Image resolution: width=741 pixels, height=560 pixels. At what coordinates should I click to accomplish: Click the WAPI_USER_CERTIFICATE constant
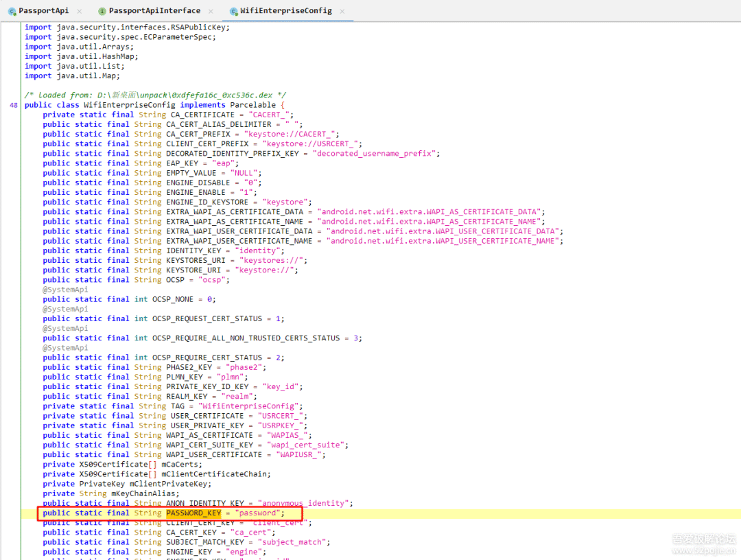214,454
